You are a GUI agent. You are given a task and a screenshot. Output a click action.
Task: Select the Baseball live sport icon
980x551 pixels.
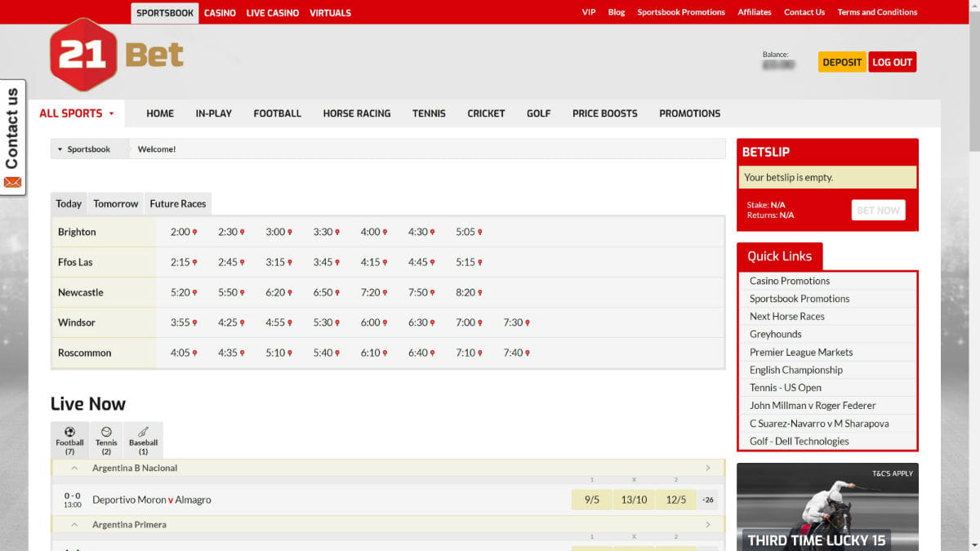[x=143, y=440]
